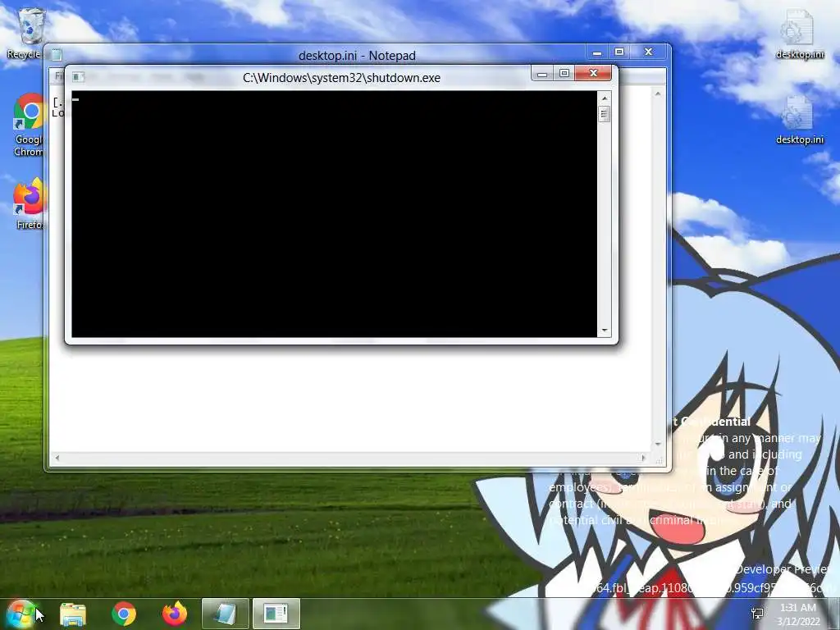This screenshot has height=630, width=840.
Task: Close the Notepad window
Action: [x=649, y=52]
